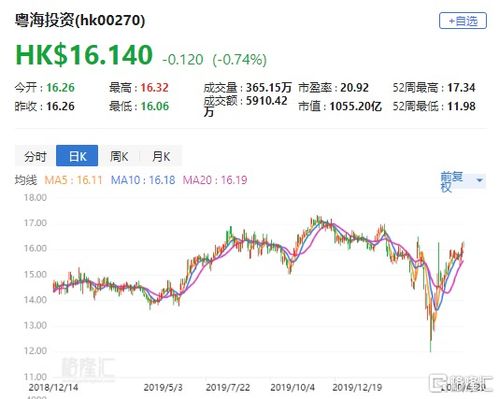This screenshot has width=499, height=399.
Task: Click the 18.00 y-axis price label
Action: [35, 197]
